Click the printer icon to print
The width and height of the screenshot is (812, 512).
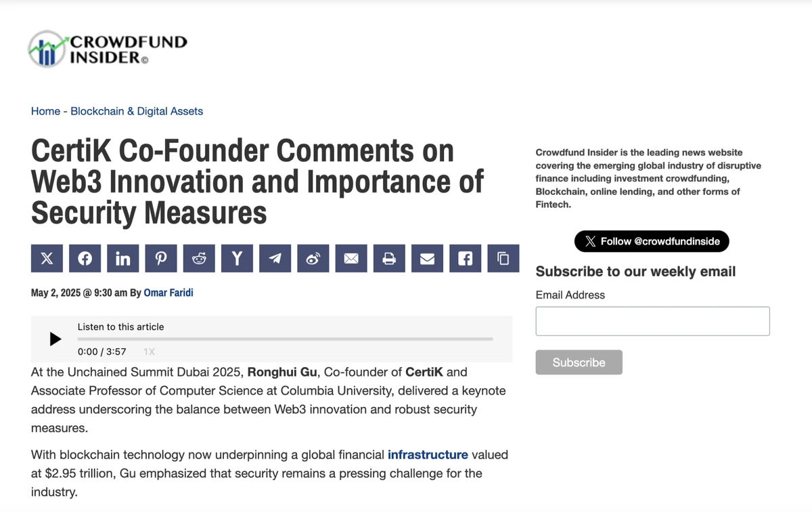click(x=389, y=259)
